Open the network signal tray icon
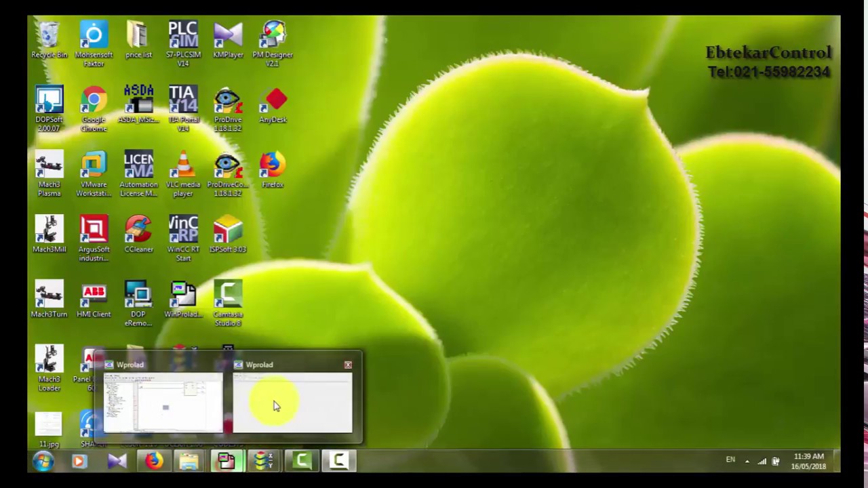Image resolution: width=868 pixels, height=488 pixels. pos(762,462)
